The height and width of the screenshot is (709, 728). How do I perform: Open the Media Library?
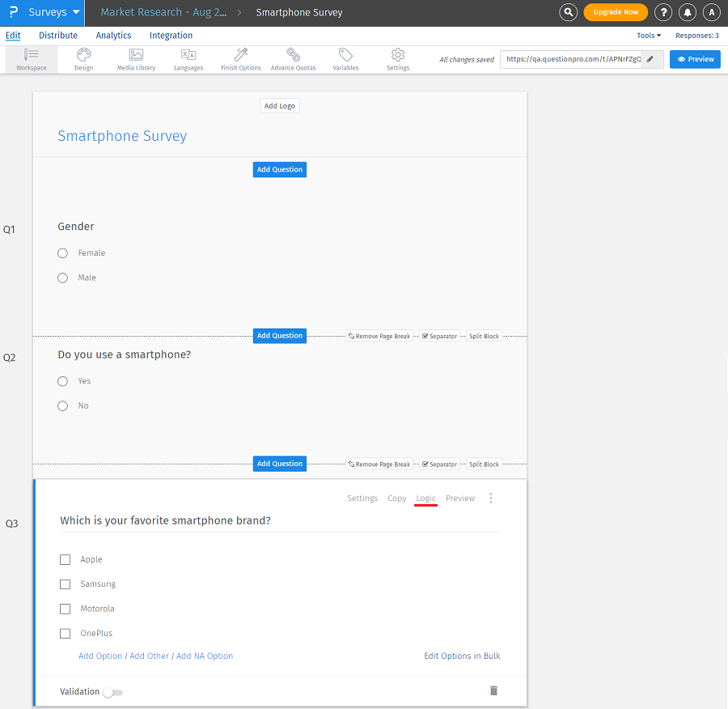(136, 59)
